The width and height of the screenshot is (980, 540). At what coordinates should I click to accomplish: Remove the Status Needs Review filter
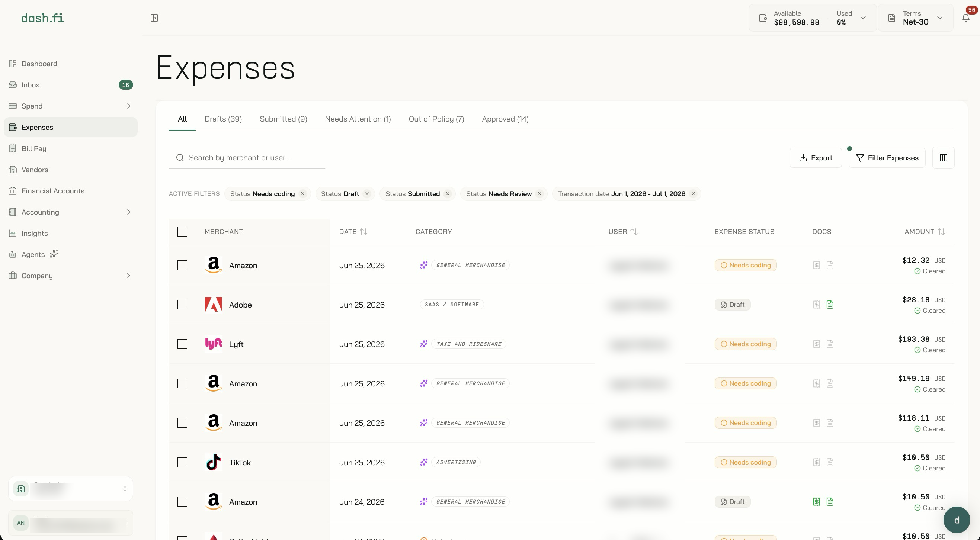(539, 194)
